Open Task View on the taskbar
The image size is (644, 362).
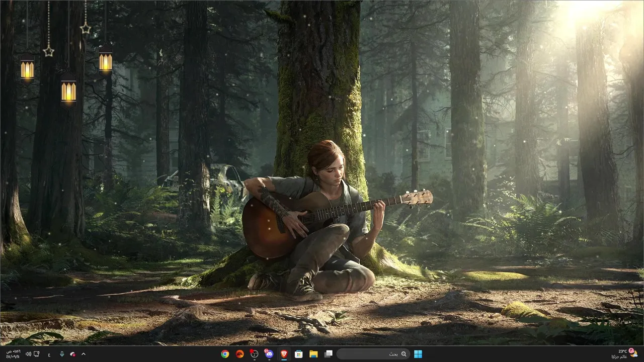coord(328,354)
